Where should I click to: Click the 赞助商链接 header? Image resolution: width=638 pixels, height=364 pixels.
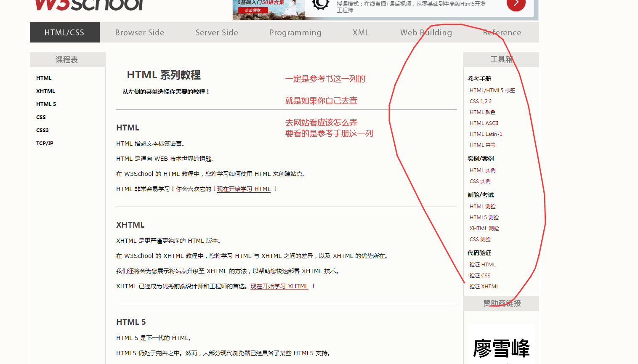point(501,303)
